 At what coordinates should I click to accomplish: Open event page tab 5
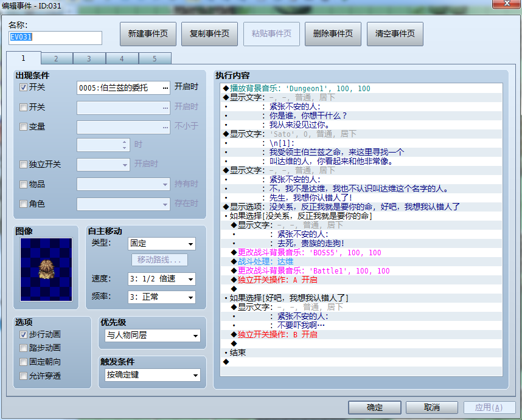155,58
